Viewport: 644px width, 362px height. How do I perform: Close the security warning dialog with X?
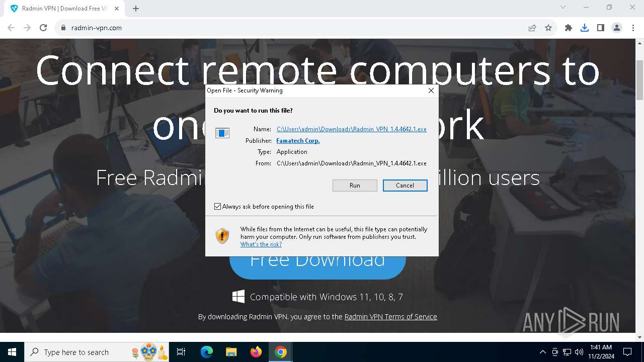(431, 90)
